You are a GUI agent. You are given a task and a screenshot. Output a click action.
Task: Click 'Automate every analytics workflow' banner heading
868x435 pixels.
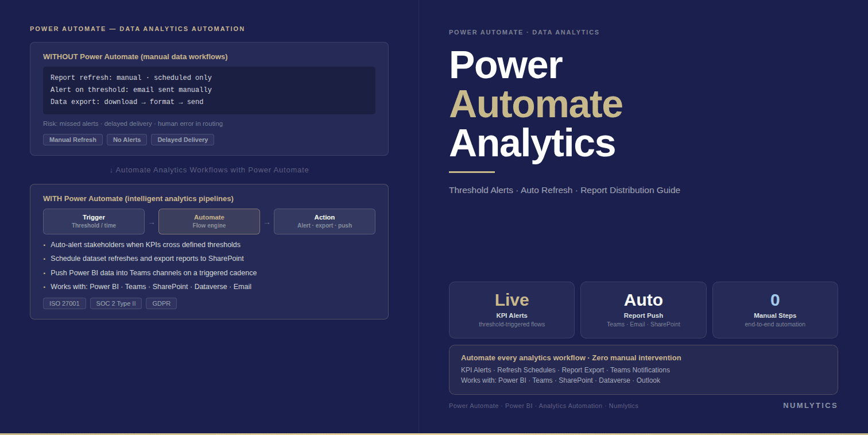click(x=571, y=357)
